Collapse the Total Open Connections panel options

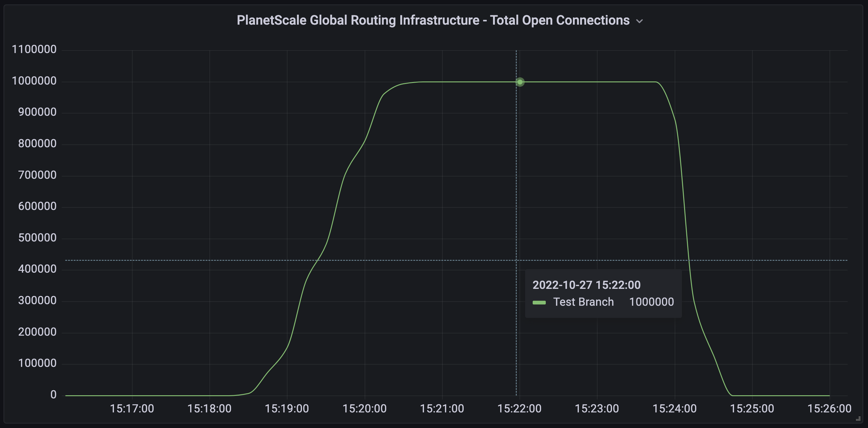[x=640, y=21]
